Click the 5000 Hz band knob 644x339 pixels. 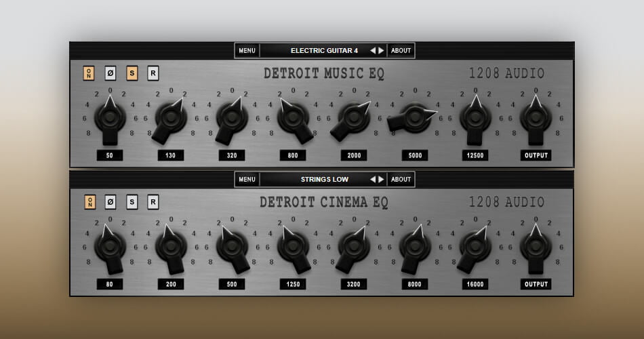(x=415, y=118)
